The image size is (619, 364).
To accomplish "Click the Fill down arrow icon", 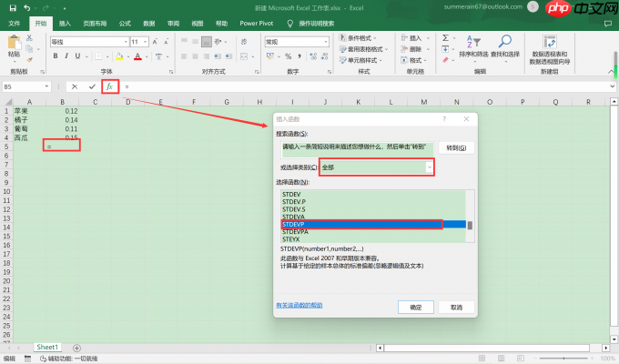I will (445, 49).
